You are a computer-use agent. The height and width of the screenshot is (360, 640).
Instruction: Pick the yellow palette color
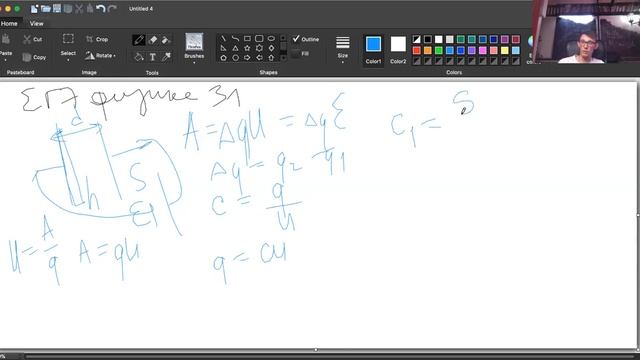[504, 50]
